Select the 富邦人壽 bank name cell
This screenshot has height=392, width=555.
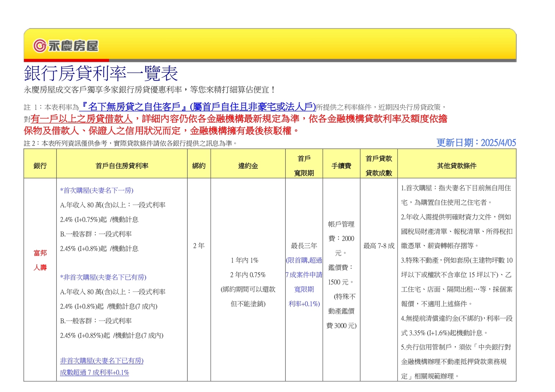[40, 260]
